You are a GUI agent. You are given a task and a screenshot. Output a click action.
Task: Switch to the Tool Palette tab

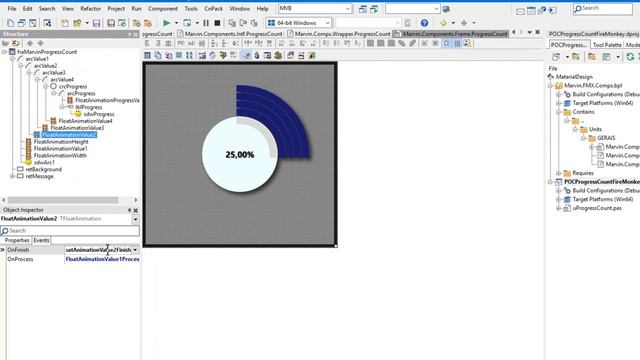coord(607,45)
